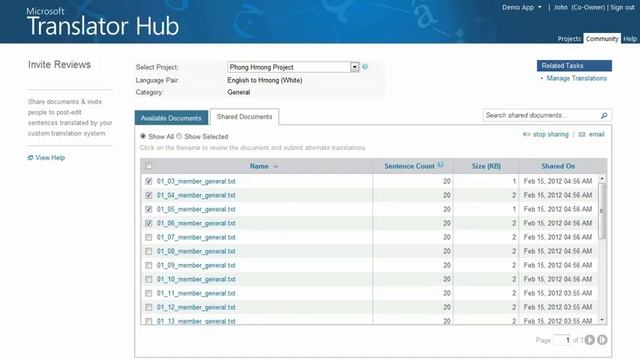The height and width of the screenshot is (360, 640).
Task: Open 01_11_member_general.txt file
Action: point(196,293)
